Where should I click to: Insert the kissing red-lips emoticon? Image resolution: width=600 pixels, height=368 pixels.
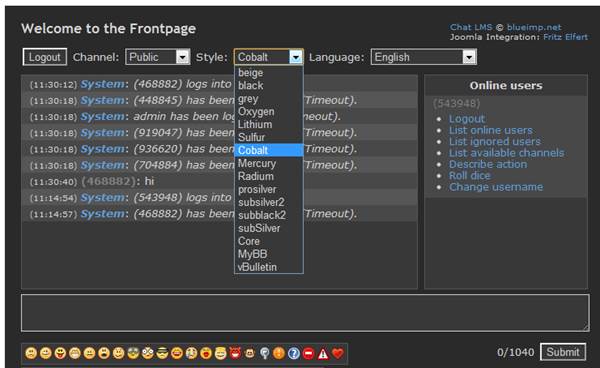click(x=206, y=353)
